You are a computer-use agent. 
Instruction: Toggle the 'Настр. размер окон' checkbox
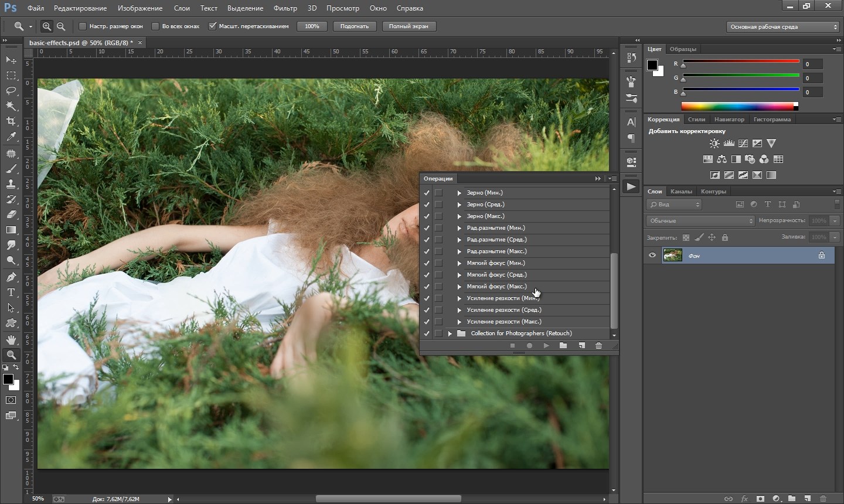[x=83, y=26]
